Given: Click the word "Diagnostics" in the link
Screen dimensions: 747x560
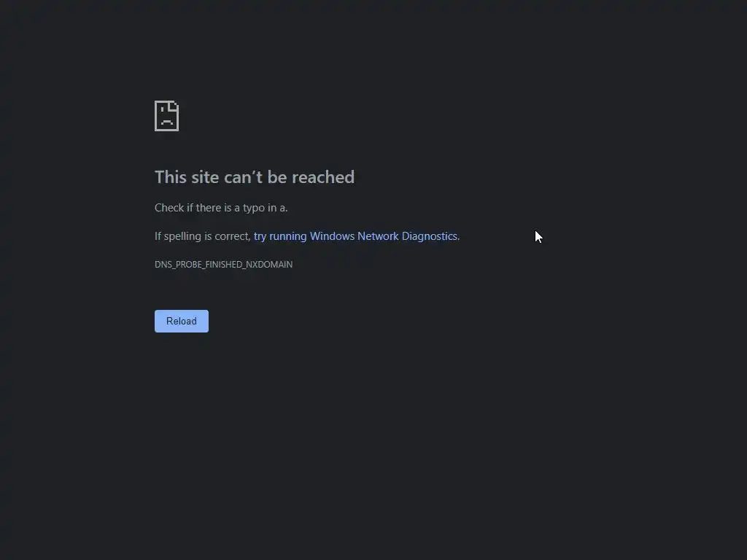Looking at the screenshot, I should (429, 236).
